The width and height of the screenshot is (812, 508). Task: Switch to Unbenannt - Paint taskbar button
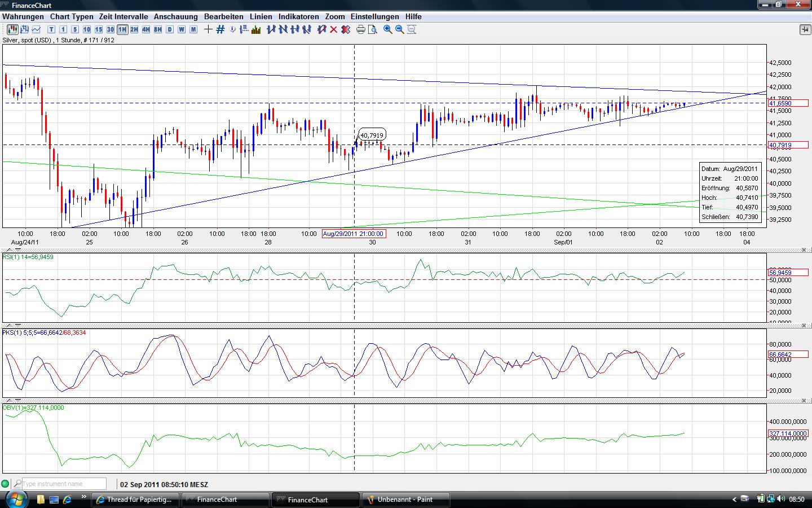tap(405, 500)
